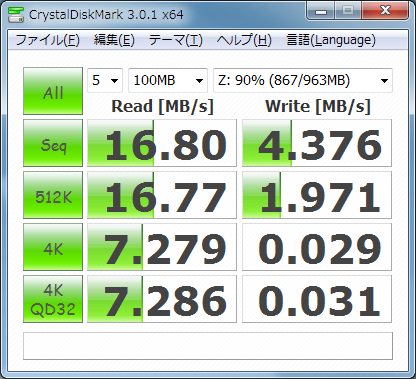The height and width of the screenshot is (379, 416).
Task: Open the test count dropdown showing 5
Action: pos(105,80)
